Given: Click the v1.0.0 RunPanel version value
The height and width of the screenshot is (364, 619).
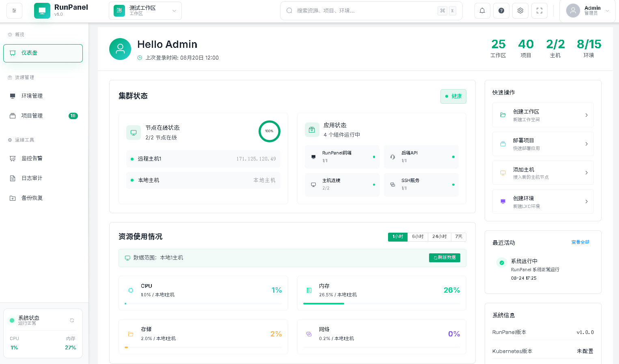Looking at the screenshot, I should click(x=585, y=332).
